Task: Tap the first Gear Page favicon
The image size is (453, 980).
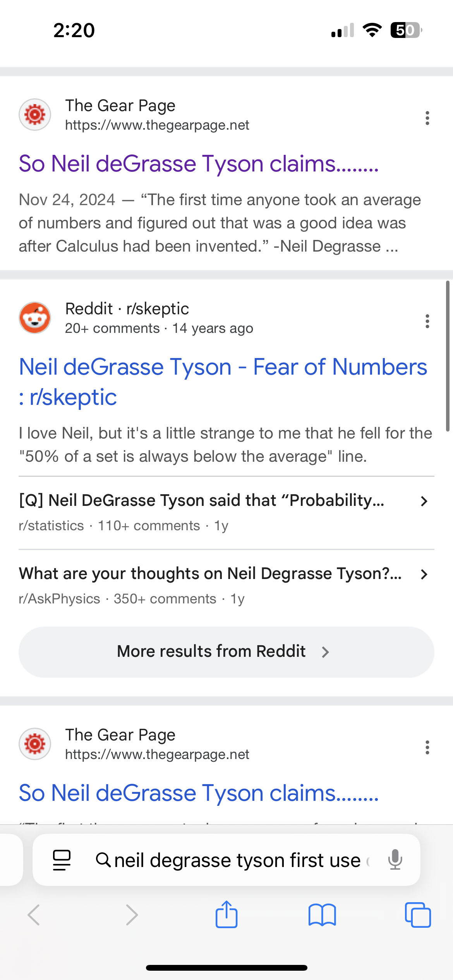Action: tap(35, 115)
